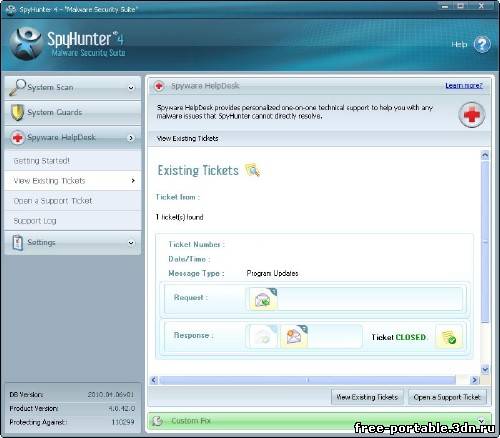Click the SpyHunter logo in header
The height and width of the screenshot is (438, 500).
pyautogui.click(x=26, y=44)
